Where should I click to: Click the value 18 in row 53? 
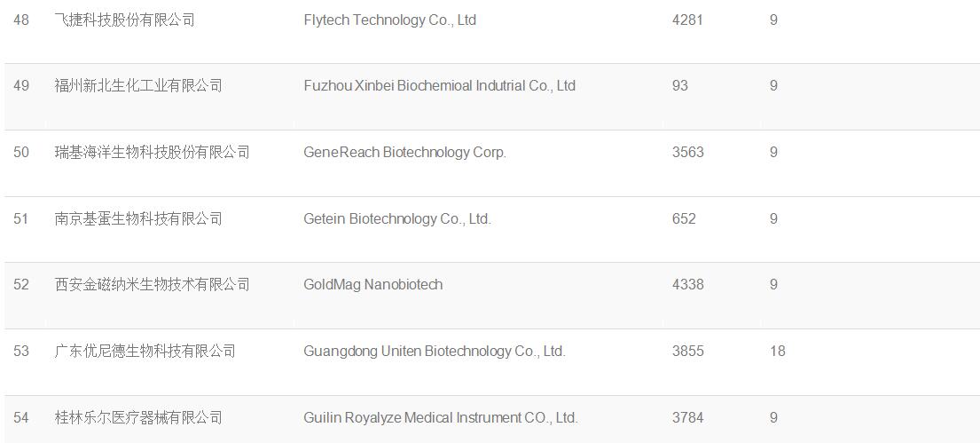coord(778,351)
